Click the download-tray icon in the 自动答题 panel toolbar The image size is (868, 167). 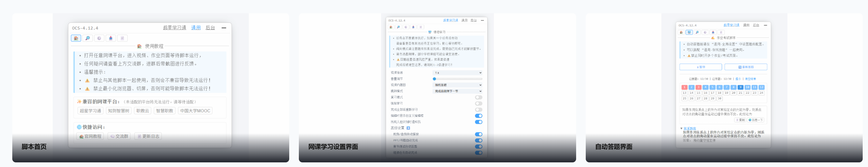[x=713, y=32]
